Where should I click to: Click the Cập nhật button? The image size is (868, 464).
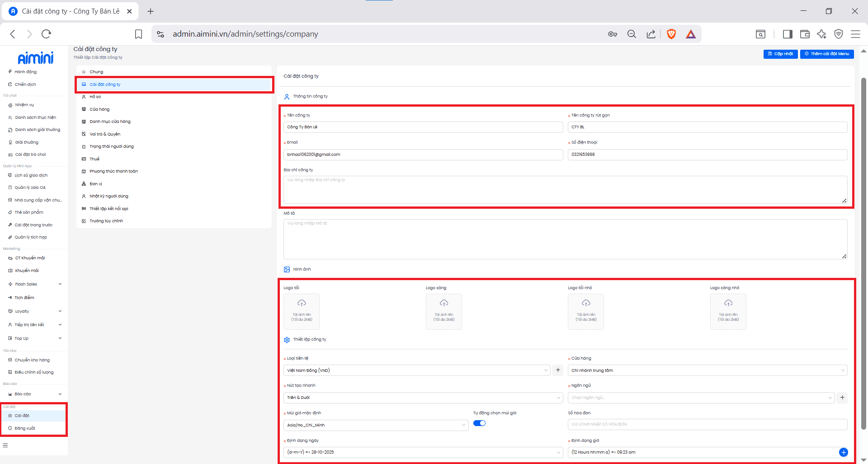780,54
